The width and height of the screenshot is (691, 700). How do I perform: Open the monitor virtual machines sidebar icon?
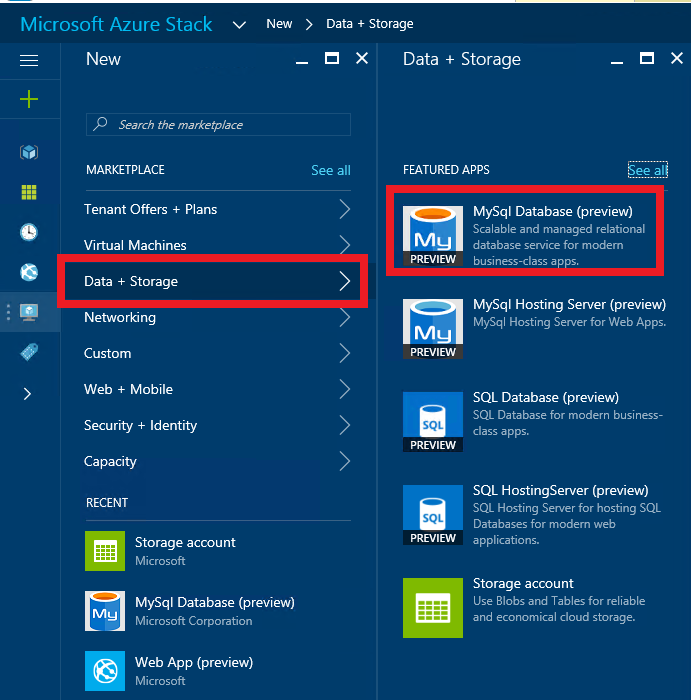pyautogui.click(x=29, y=312)
